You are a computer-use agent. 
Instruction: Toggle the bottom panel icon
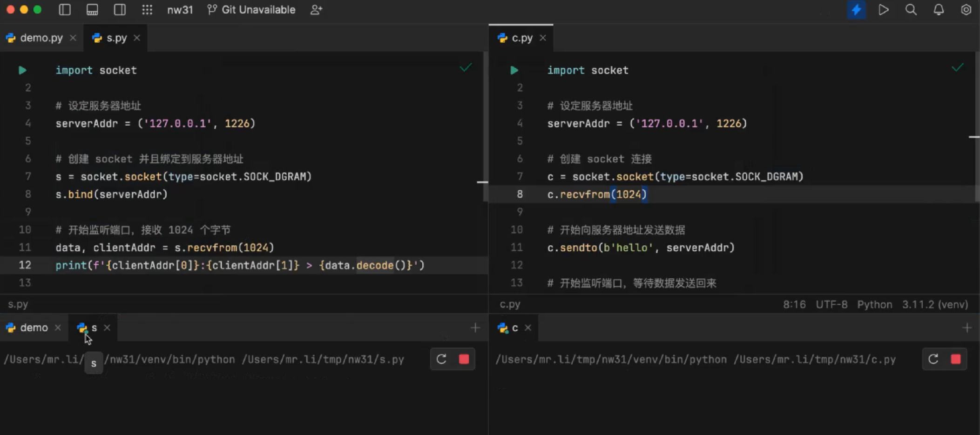92,10
